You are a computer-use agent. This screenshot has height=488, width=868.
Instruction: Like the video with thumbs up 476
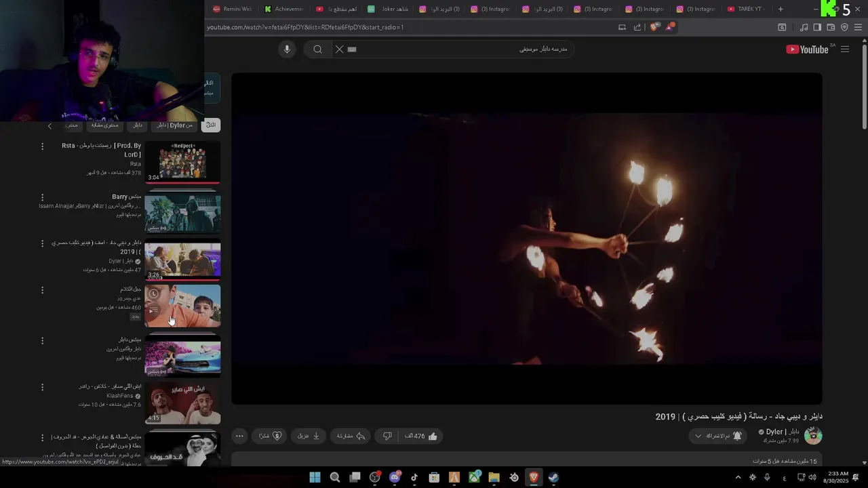point(421,436)
